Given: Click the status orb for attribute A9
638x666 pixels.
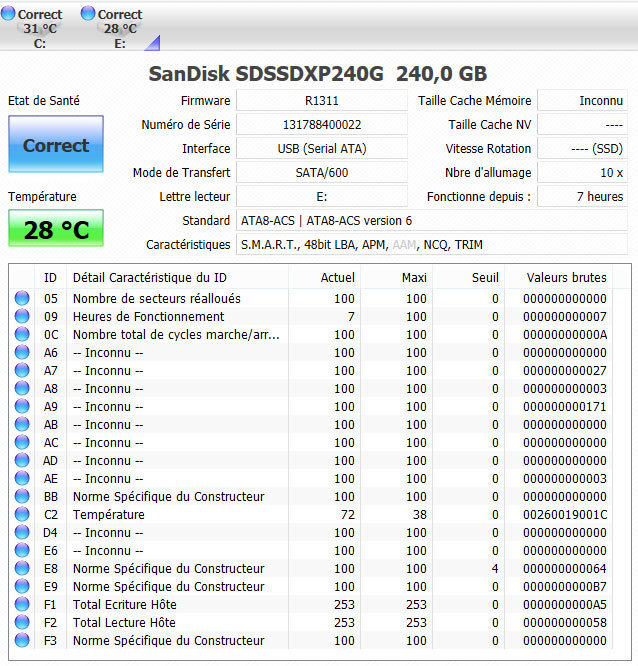Looking at the screenshot, I should click(x=22, y=406).
